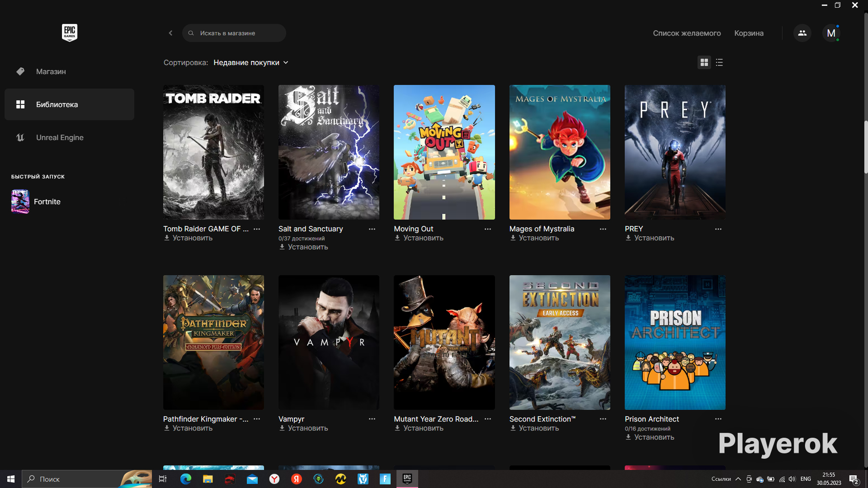
Task: Click the Epic Games logo
Action: click(x=69, y=33)
